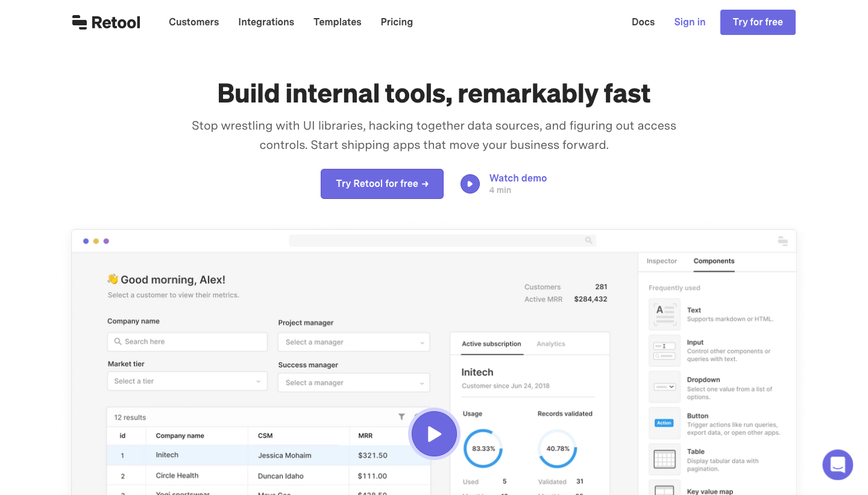This screenshot has height=495, width=868.
Task: Click the Jessica Mohaim CSM cell
Action: (x=285, y=455)
